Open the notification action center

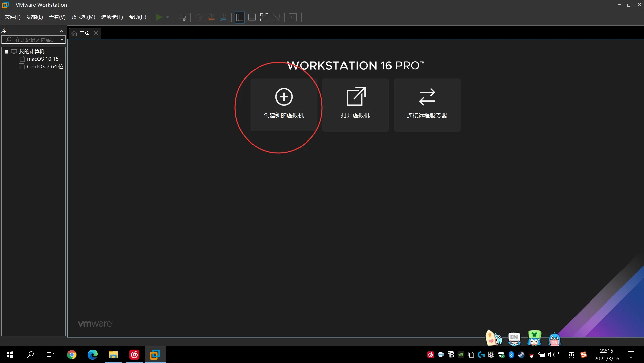point(631,355)
